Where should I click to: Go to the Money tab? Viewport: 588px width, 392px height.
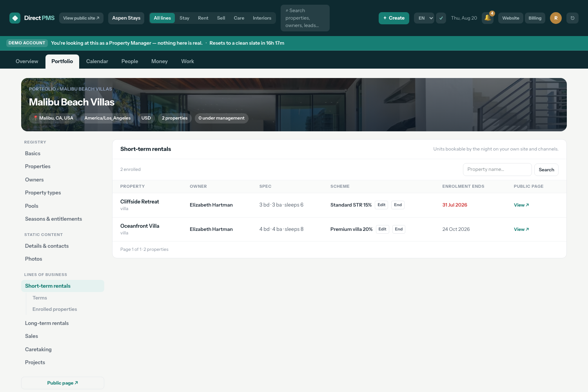pos(160,62)
